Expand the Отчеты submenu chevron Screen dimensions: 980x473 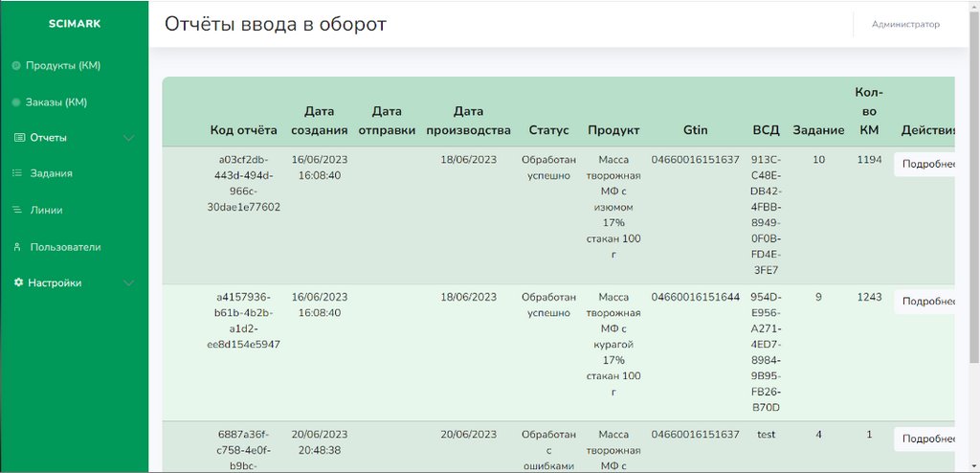pos(129,138)
